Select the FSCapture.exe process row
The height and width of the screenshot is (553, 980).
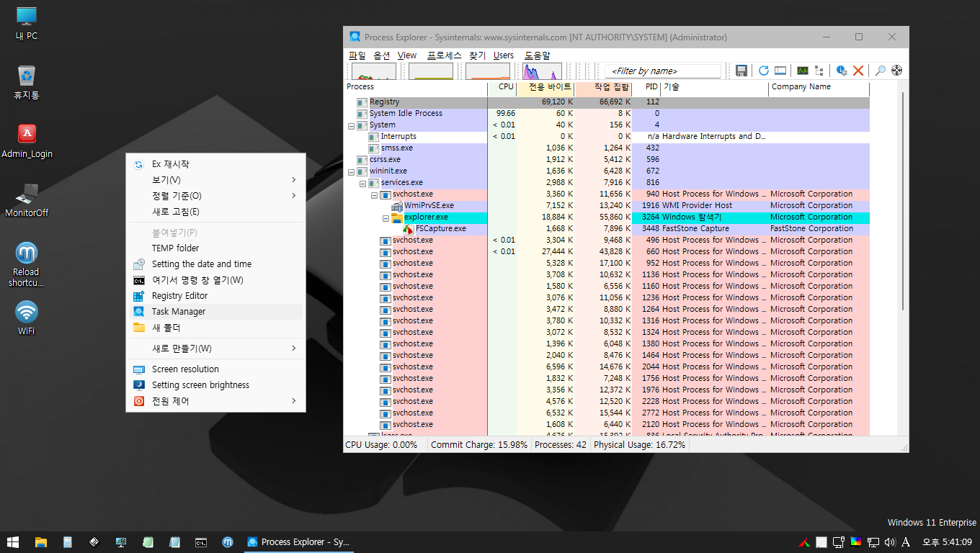[x=607, y=229]
